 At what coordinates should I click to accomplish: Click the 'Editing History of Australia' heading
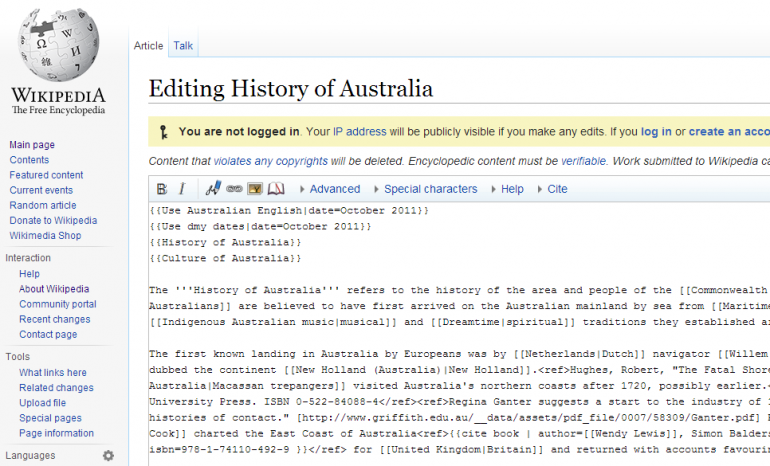point(291,89)
